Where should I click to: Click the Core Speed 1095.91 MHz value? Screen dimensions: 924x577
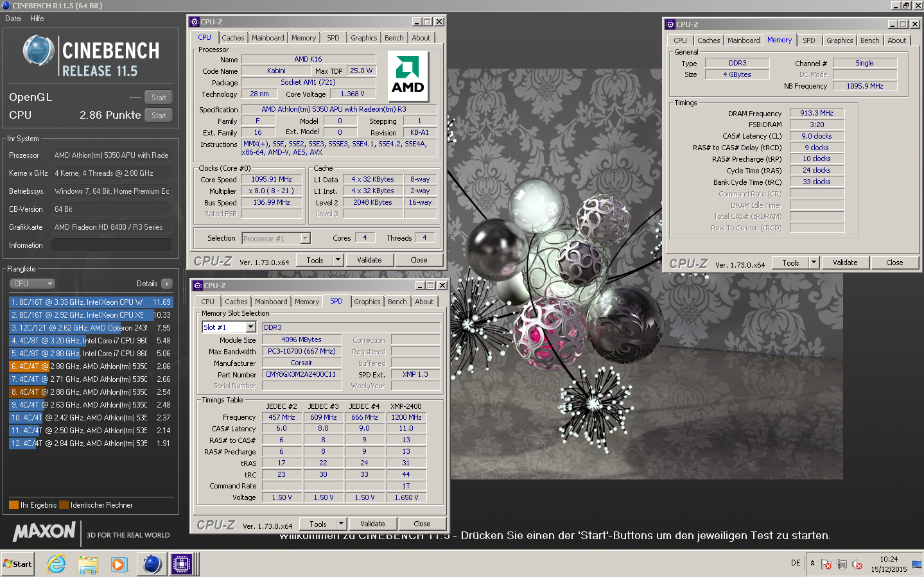click(x=272, y=179)
